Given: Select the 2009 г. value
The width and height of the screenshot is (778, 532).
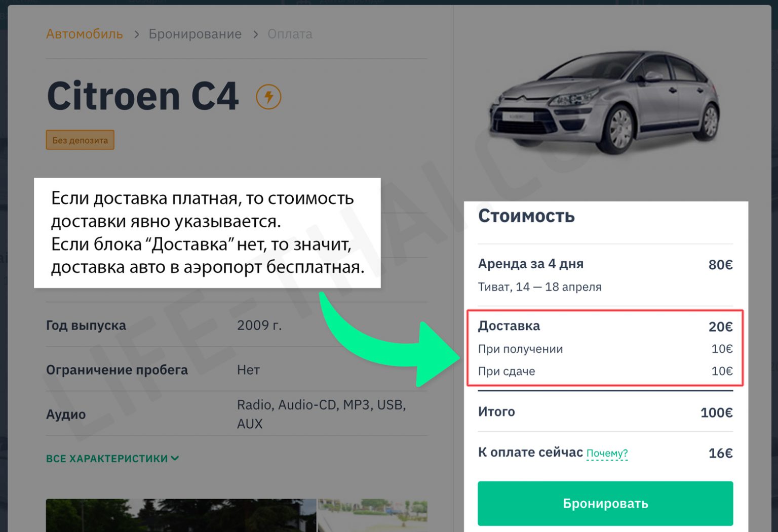Looking at the screenshot, I should pyautogui.click(x=259, y=325).
